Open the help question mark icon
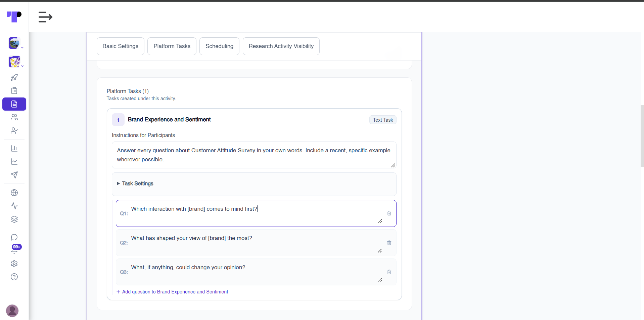This screenshot has width=644, height=320. coord(14,277)
